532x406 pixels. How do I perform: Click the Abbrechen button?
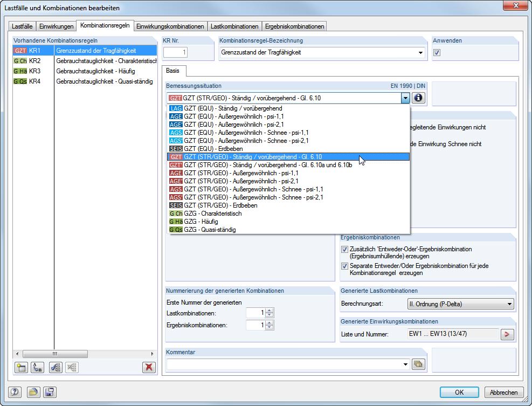[503, 392]
